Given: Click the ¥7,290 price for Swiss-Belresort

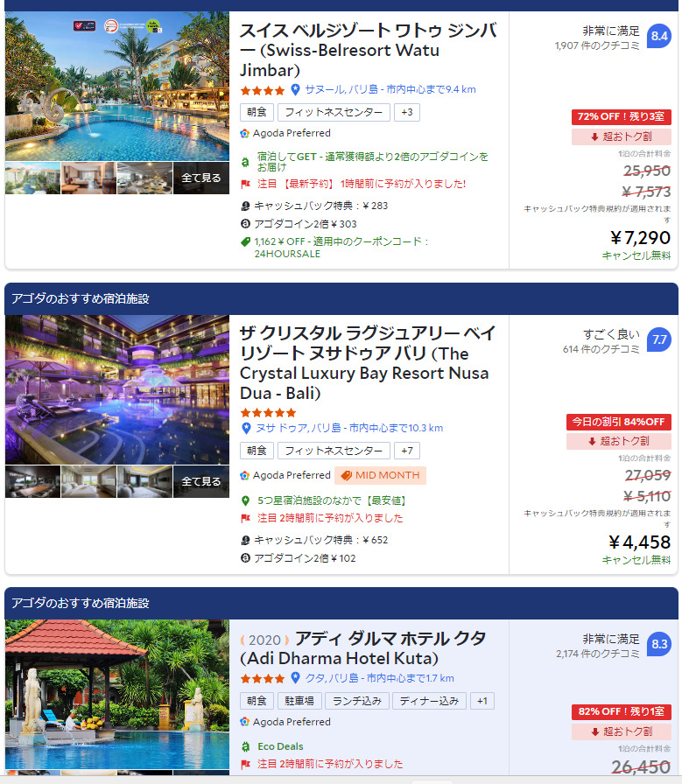Looking at the screenshot, I should pos(640,237).
